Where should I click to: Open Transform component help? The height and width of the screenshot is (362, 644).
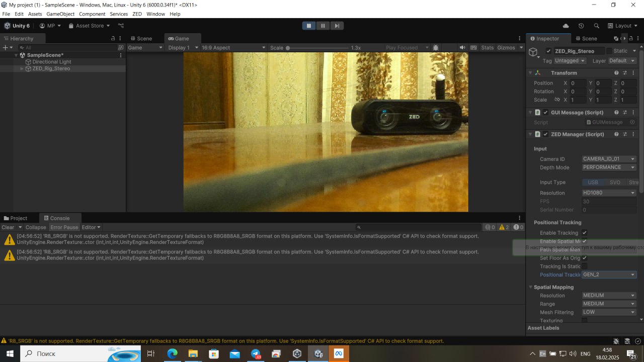616,73
